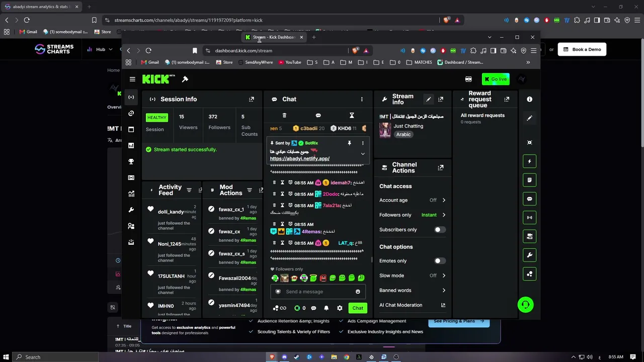This screenshot has height=362, width=644.
Task: Open a new tab in the Kick browser window
Action: click(314, 37)
